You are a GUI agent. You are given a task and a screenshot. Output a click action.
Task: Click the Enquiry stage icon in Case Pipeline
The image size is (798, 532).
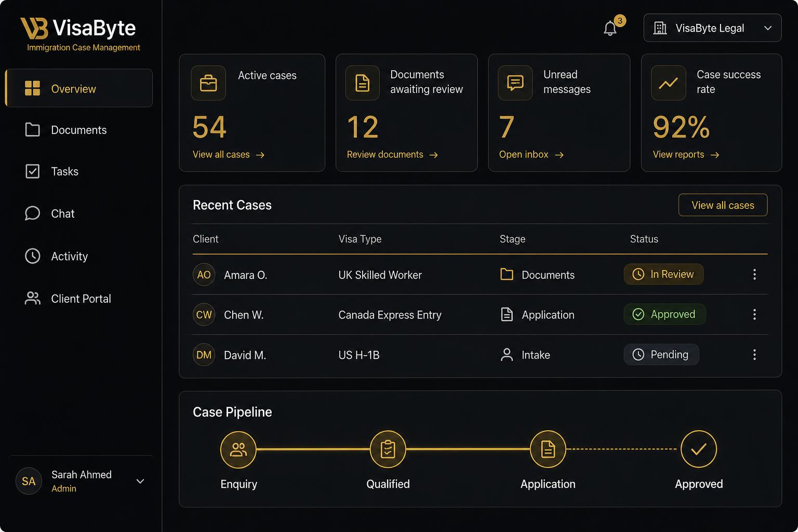click(238, 449)
